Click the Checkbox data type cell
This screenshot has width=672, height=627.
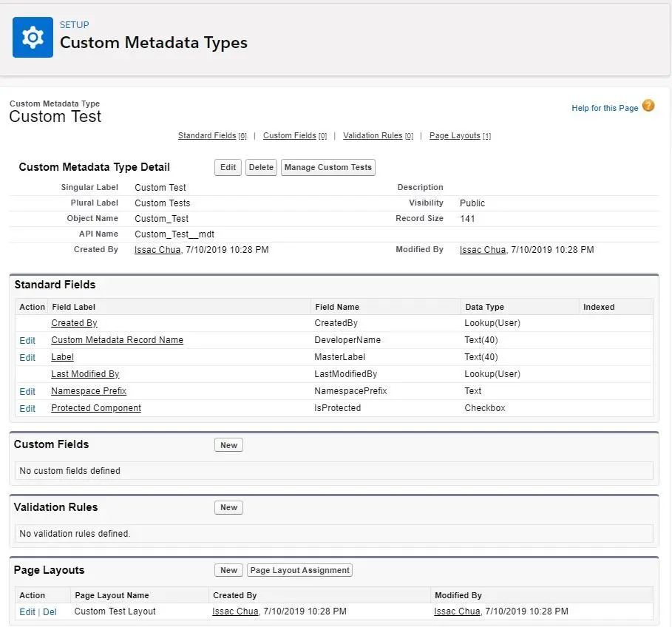click(x=485, y=408)
